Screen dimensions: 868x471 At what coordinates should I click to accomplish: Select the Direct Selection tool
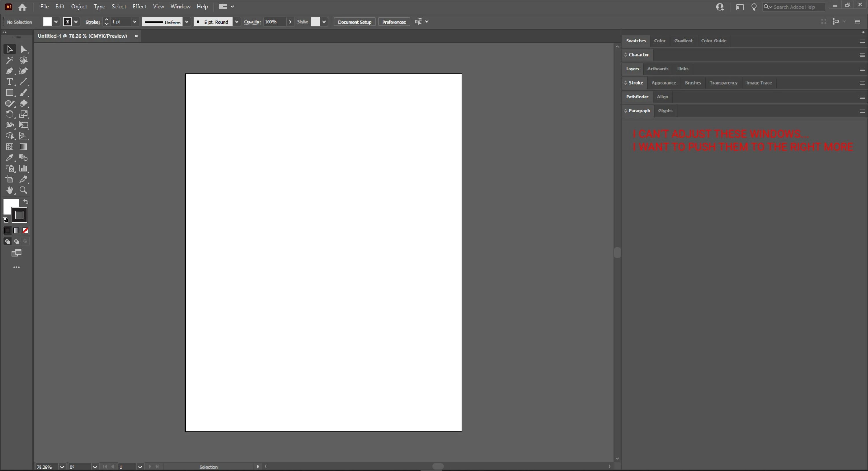[x=23, y=49]
